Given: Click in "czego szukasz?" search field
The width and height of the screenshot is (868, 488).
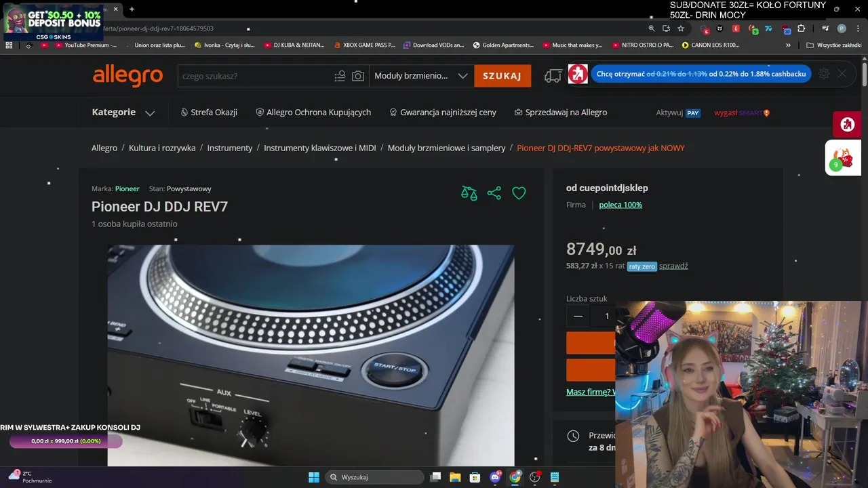Looking at the screenshot, I should click(x=255, y=76).
